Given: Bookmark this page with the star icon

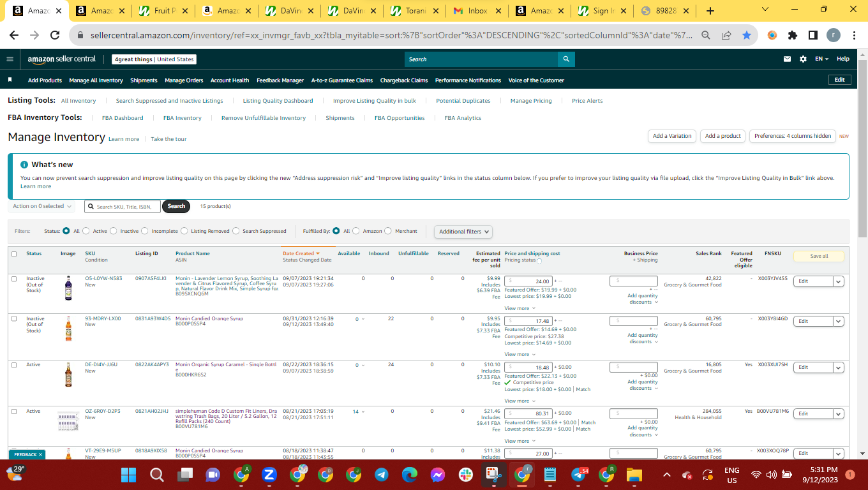Looking at the screenshot, I should point(747,36).
